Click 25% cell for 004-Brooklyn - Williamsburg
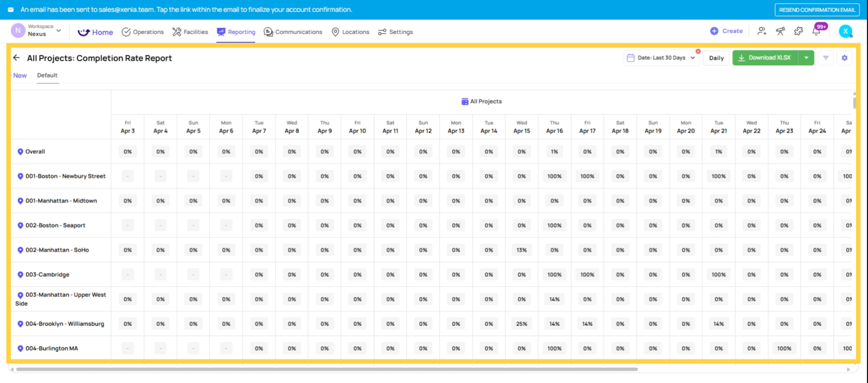The width and height of the screenshot is (868, 383). coord(522,324)
